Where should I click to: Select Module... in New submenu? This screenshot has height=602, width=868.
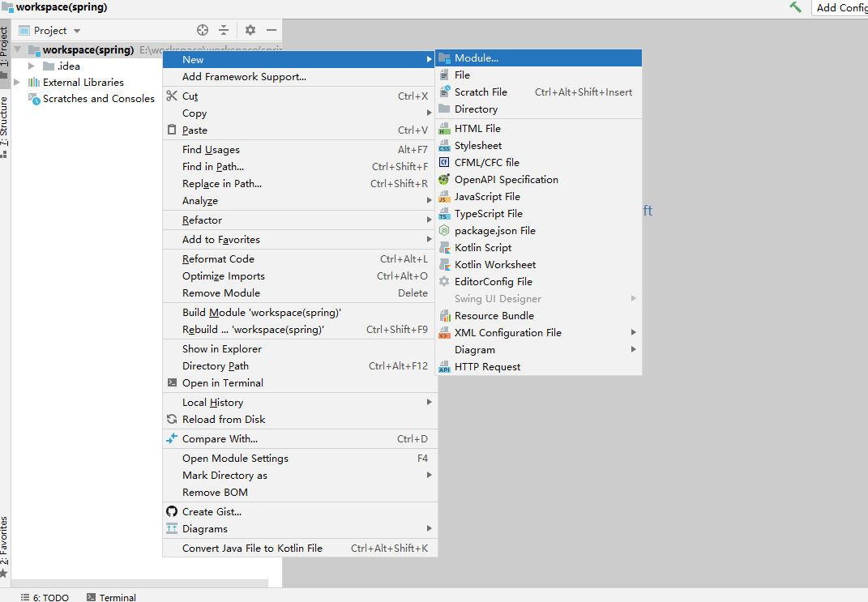pos(476,58)
